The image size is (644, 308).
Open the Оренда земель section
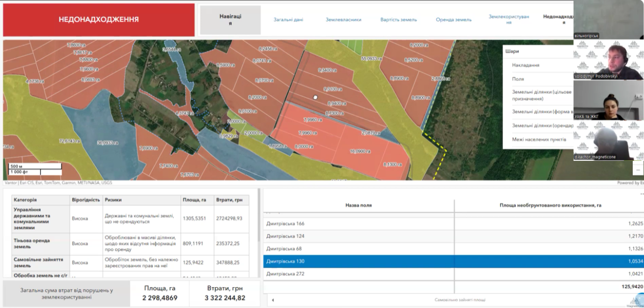(x=454, y=20)
